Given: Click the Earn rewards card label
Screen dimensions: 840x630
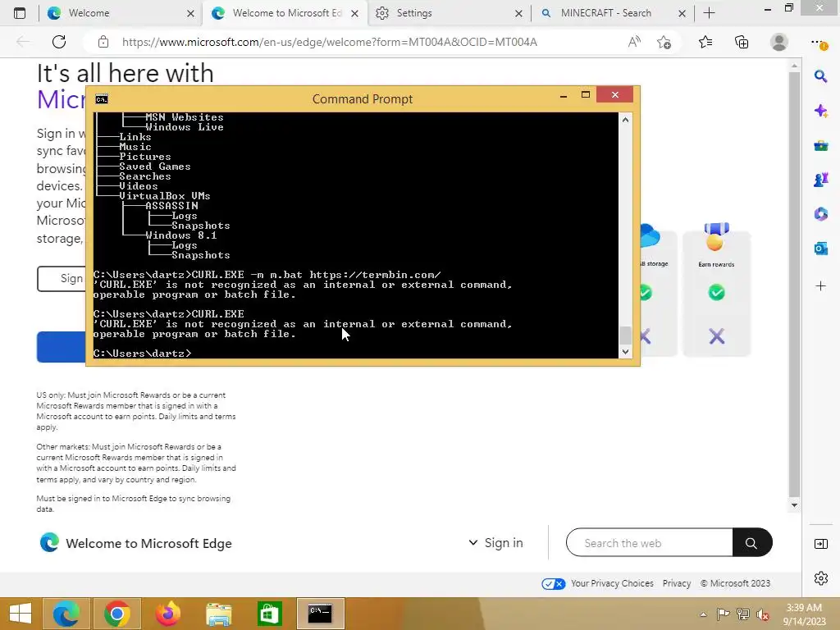Looking at the screenshot, I should click(x=716, y=264).
